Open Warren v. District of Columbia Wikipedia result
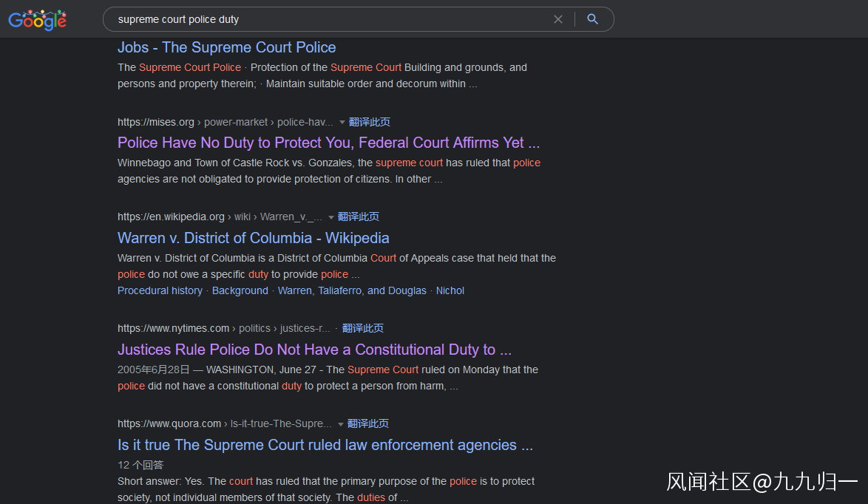This screenshot has height=504, width=868. pos(253,238)
